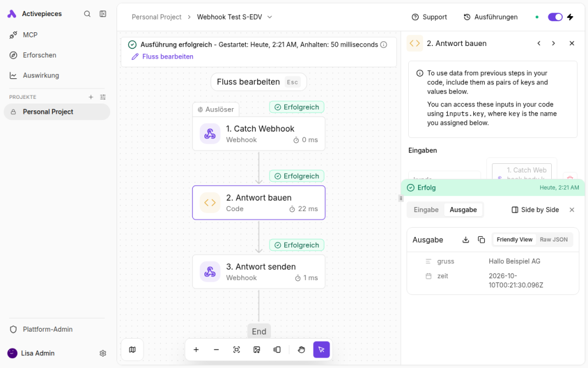Screen dimensions: 588x368
Task: Click info icon beside run duration
Action: pyautogui.click(x=384, y=45)
